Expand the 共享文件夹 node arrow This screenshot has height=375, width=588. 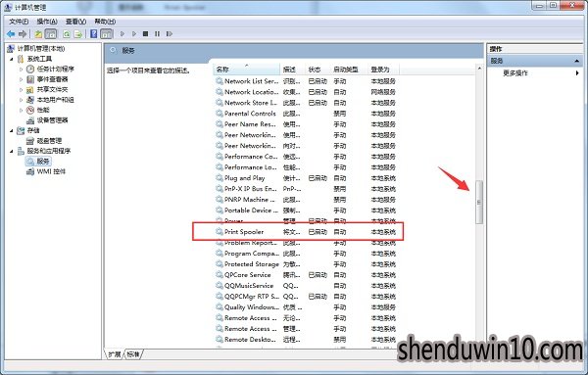21,89
